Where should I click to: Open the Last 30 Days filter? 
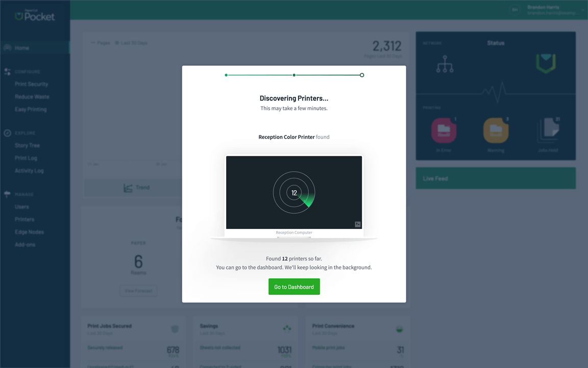click(132, 42)
